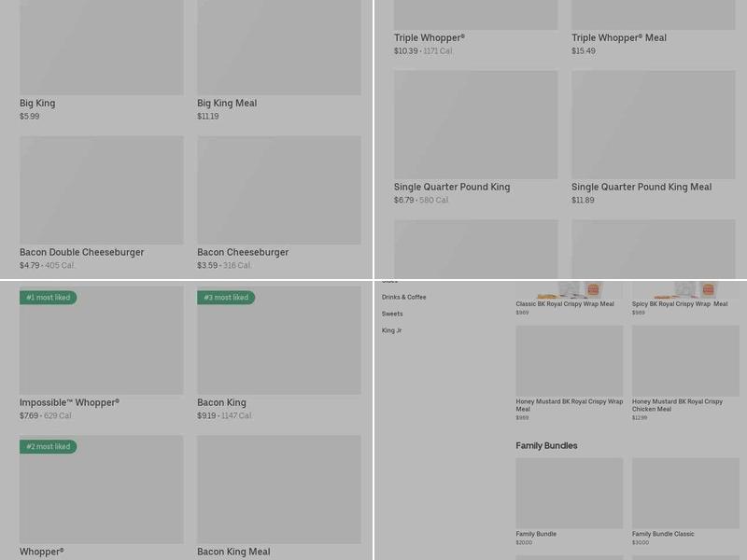Click the $11.89 price text
The image size is (747, 560).
(583, 200)
